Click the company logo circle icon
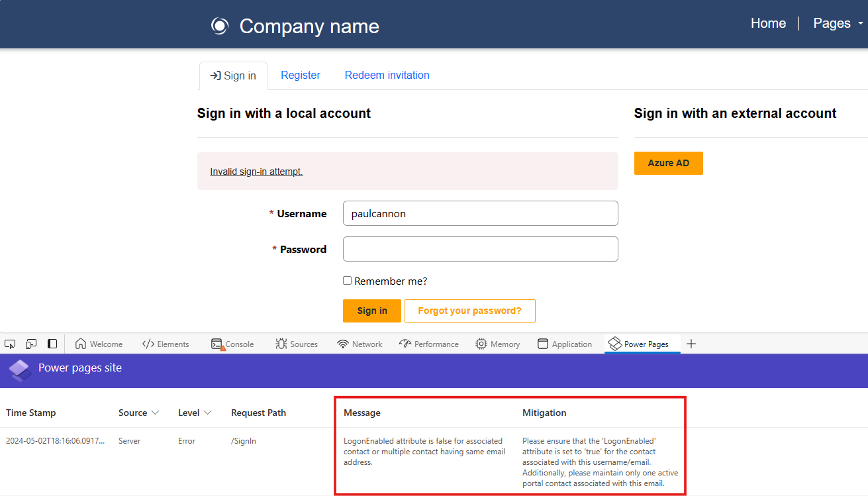Screen dimensions: 868x496 [x=219, y=26]
